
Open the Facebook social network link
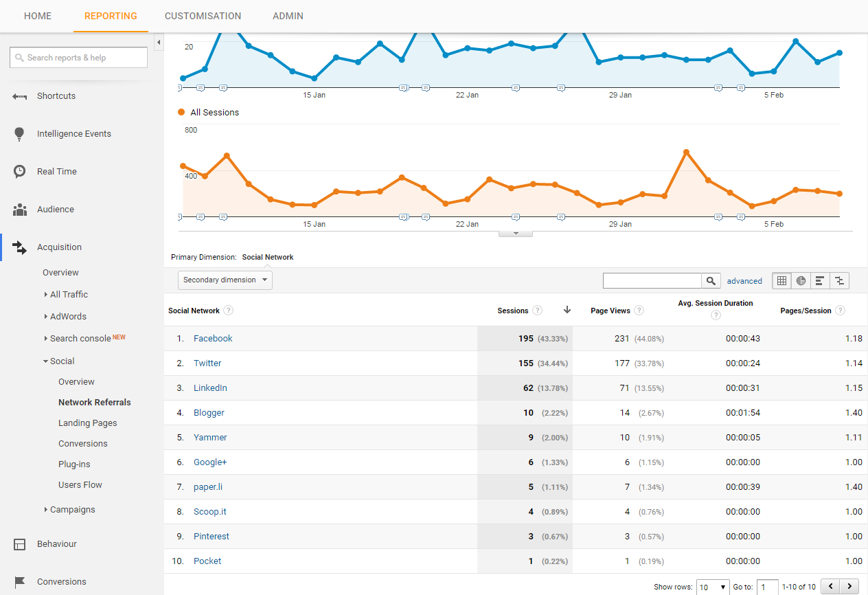click(x=213, y=339)
